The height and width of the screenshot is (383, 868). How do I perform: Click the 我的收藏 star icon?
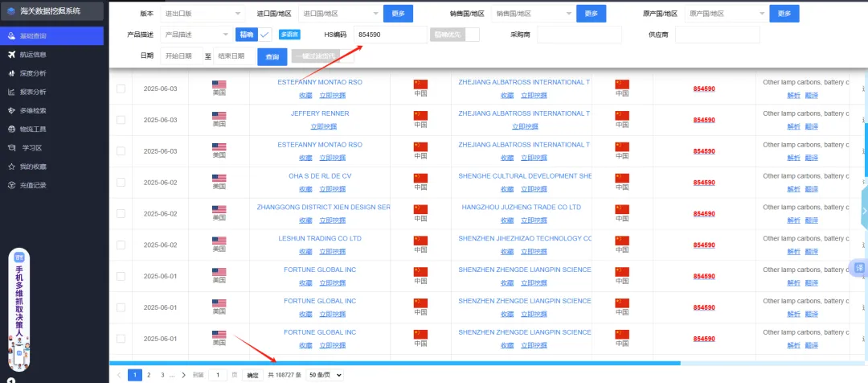tap(11, 167)
